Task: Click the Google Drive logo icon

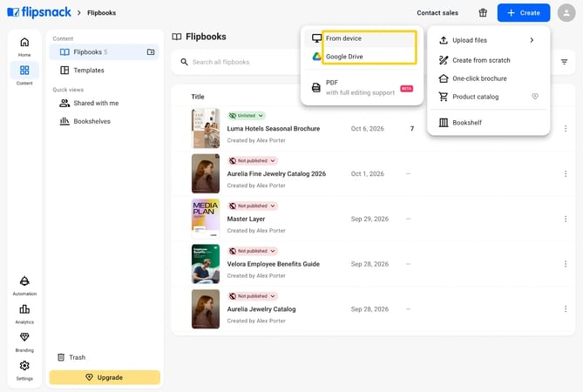Action: 316,57
